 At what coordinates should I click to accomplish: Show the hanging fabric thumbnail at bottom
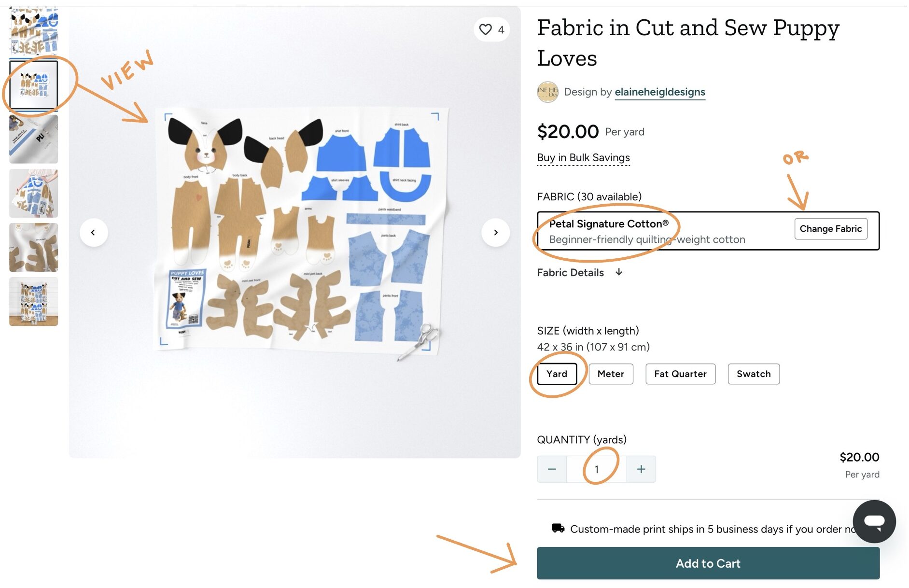tap(33, 301)
